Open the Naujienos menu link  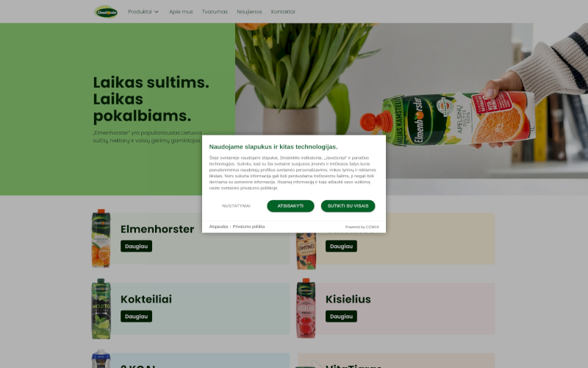tap(249, 12)
